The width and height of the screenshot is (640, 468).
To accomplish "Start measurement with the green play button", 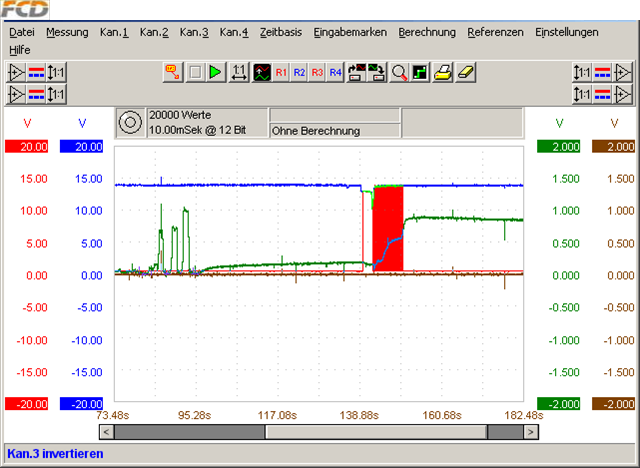I will pos(216,73).
